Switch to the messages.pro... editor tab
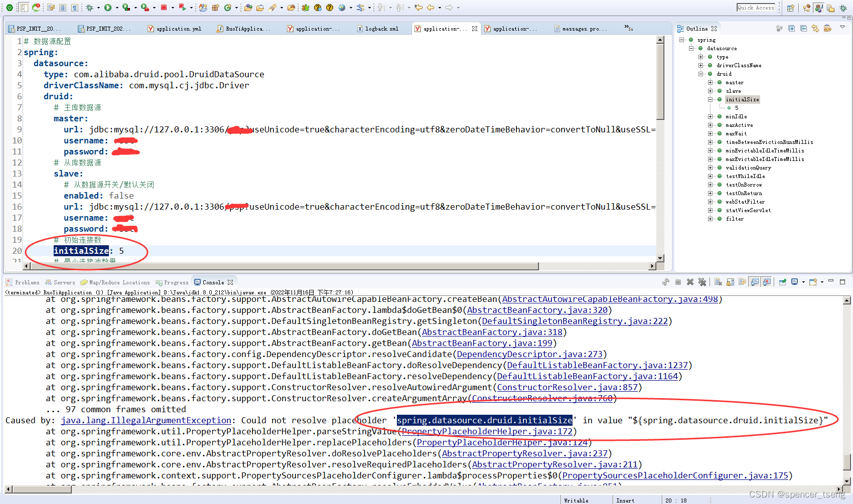 (x=581, y=29)
